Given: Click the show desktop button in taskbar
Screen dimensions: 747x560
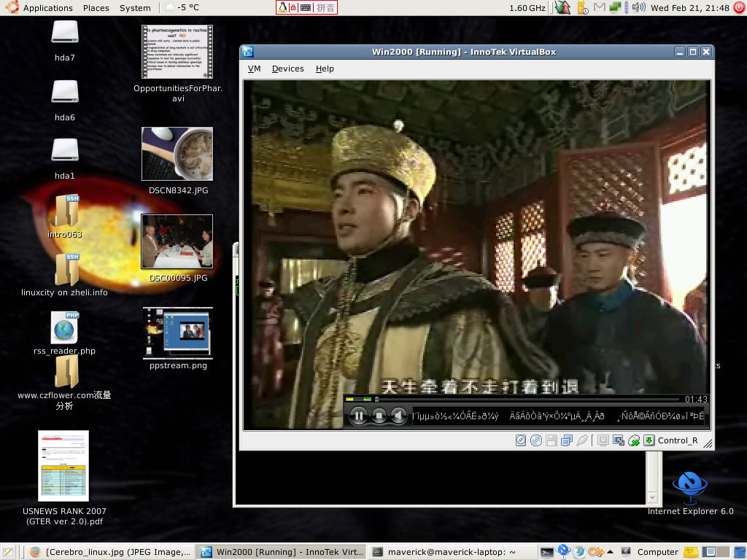Looking at the screenshot, I should [8, 552].
